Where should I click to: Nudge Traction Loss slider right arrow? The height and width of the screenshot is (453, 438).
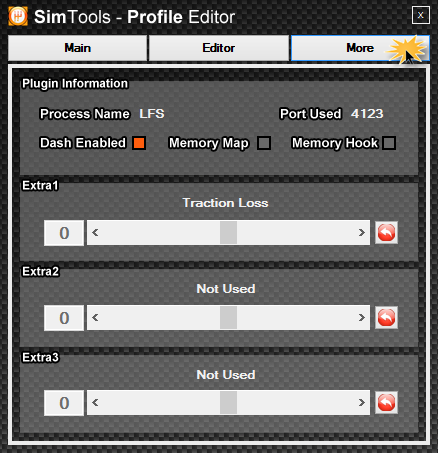tap(362, 232)
